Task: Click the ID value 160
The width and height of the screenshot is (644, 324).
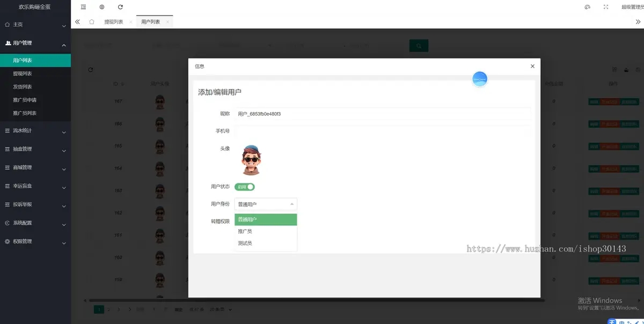Action: [119, 257]
